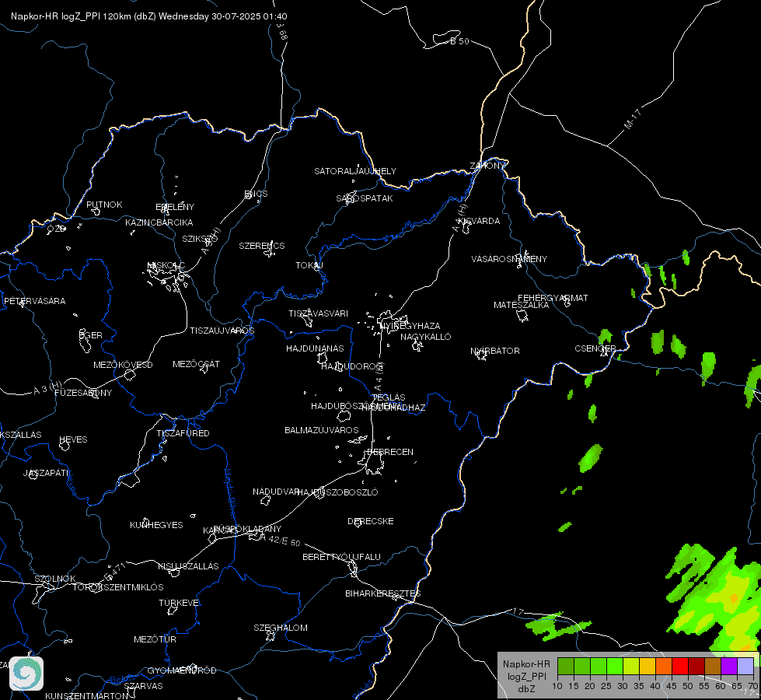Click the radar title text with date 30-07-2025
The image size is (761, 700).
[x=149, y=16]
